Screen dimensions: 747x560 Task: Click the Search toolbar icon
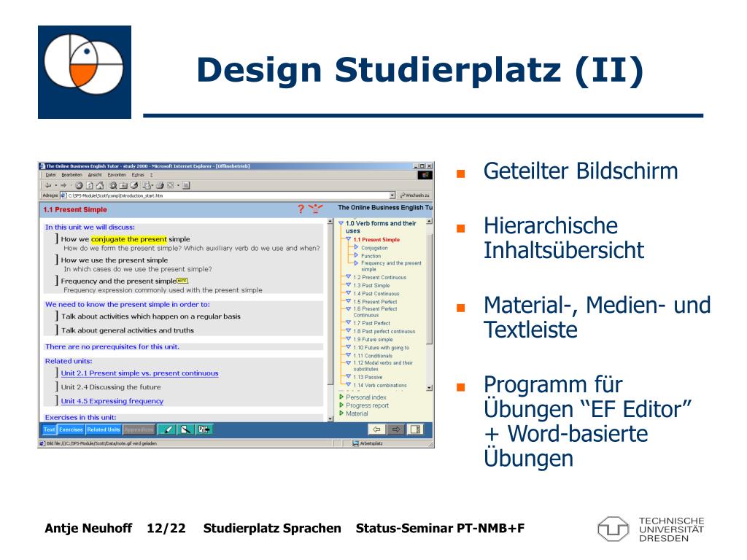pos(113,185)
